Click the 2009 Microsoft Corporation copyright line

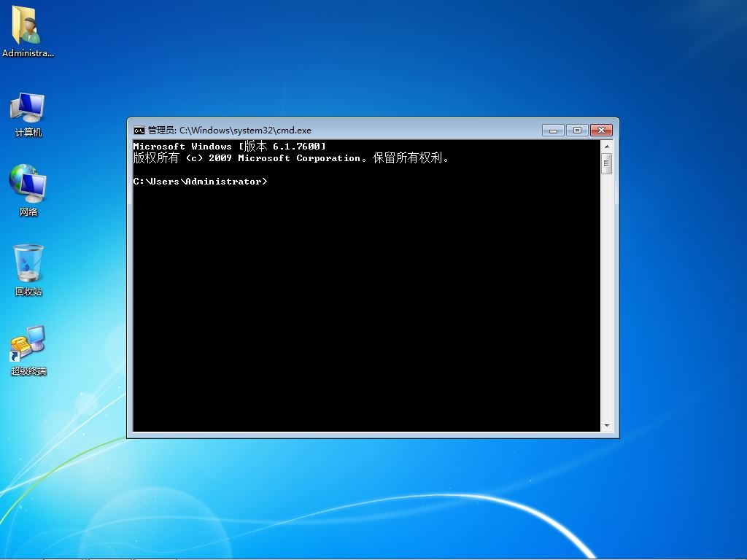click(291, 157)
